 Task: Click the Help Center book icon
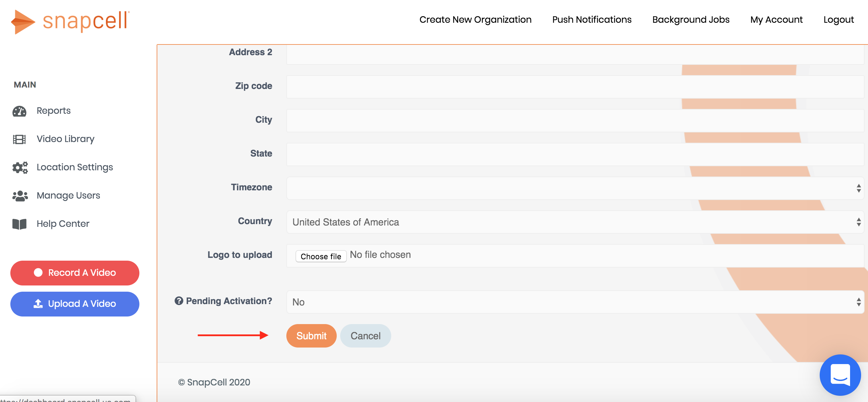pyautogui.click(x=19, y=224)
